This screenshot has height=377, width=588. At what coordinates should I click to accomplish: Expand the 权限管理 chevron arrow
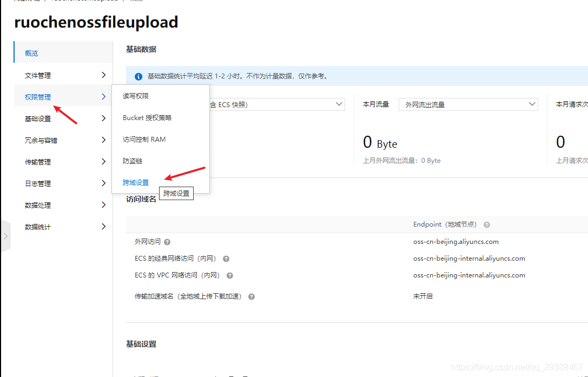tap(103, 97)
